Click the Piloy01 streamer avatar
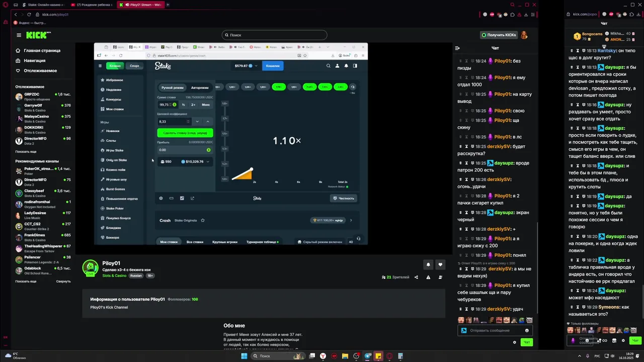This screenshot has height=362, width=644. (x=91, y=268)
